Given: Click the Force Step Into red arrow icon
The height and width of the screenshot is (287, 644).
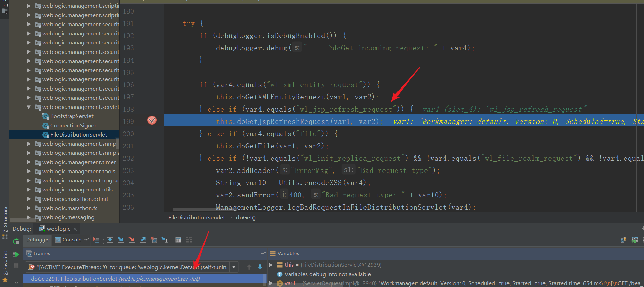Looking at the screenshot, I should click(x=131, y=240).
